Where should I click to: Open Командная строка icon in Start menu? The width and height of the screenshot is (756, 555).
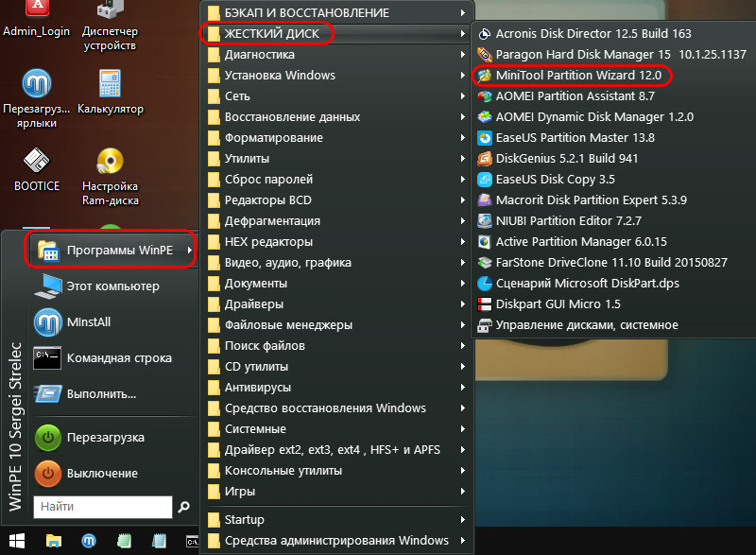tap(47, 358)
